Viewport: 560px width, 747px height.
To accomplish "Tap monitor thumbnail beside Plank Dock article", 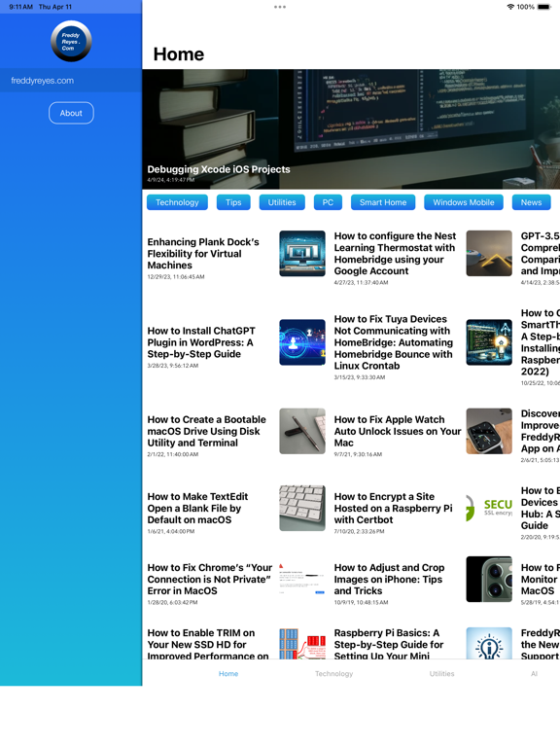I will (302, 254).
